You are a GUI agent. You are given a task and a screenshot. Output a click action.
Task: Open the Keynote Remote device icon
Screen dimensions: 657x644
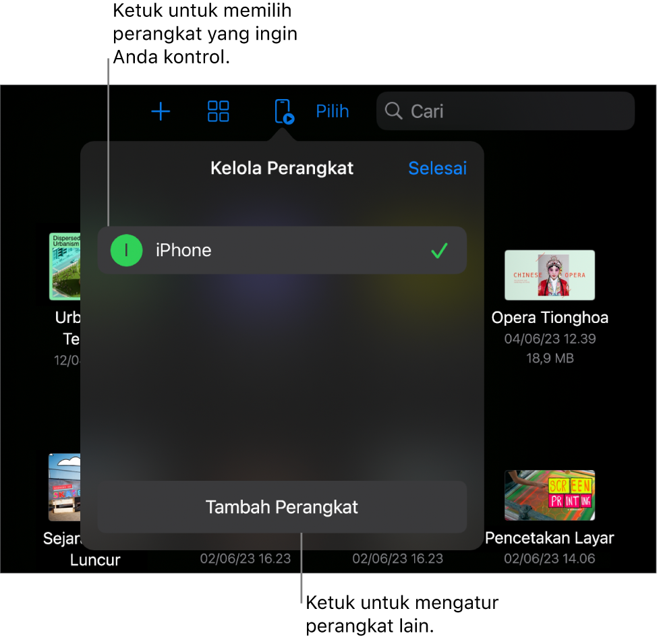click(x=284, y=111)
